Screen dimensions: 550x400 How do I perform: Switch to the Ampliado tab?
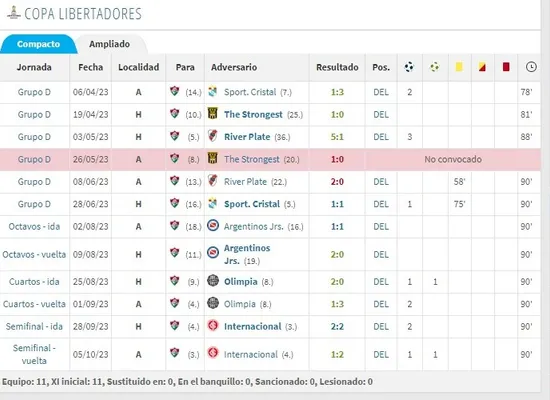pyautogui.click(x=109, y=44)
